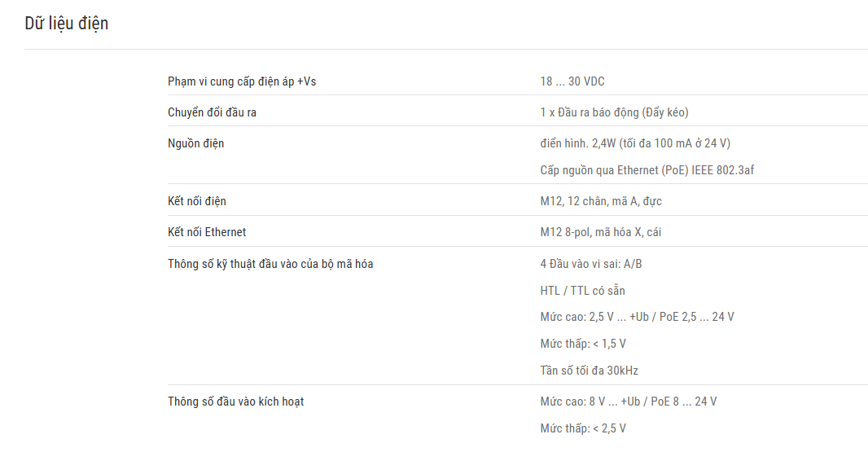Viewport: 868px width, 452px height.
Task: Click the 'Mức thấp: < 1,5 V' line
Action: click(x=583, y=344)
